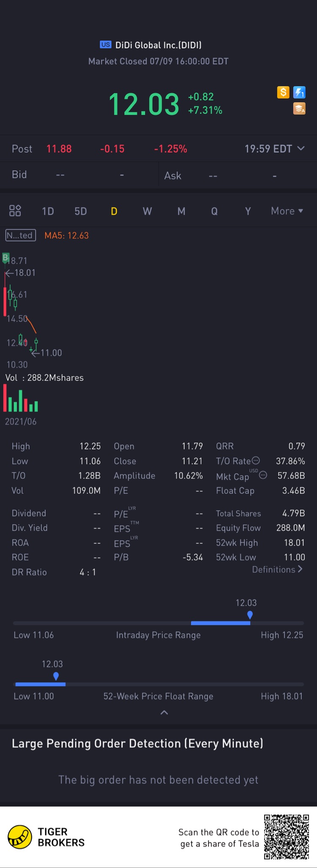Collapse the stock details with up chevron

(x=164, y=712)
